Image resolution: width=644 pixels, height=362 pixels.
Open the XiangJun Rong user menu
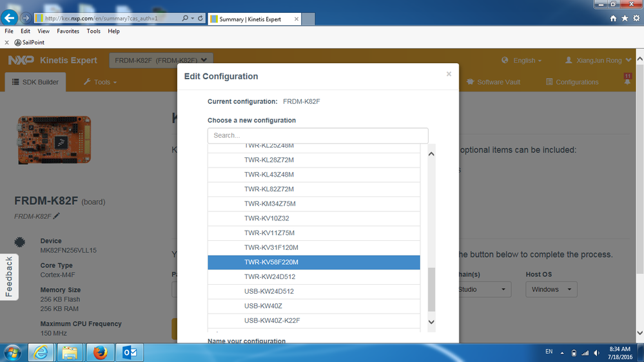[598, 61]
